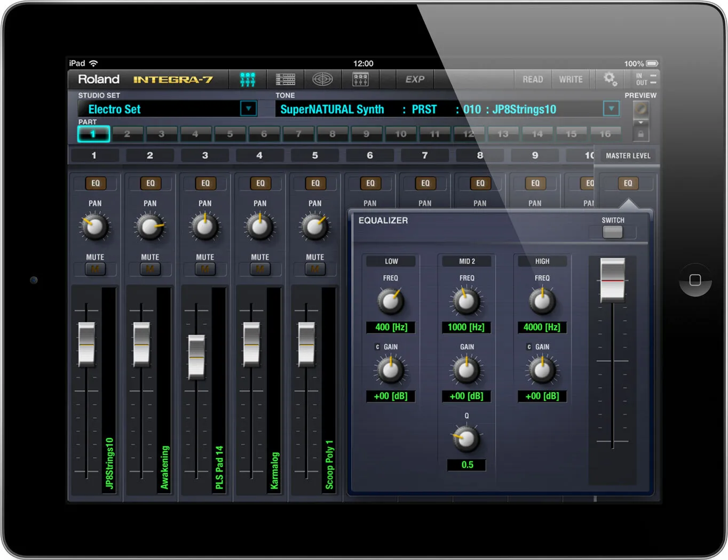This screenshot has width=728, height=560.
Task: Open the mixer view icon
Action: coord(248,79)
